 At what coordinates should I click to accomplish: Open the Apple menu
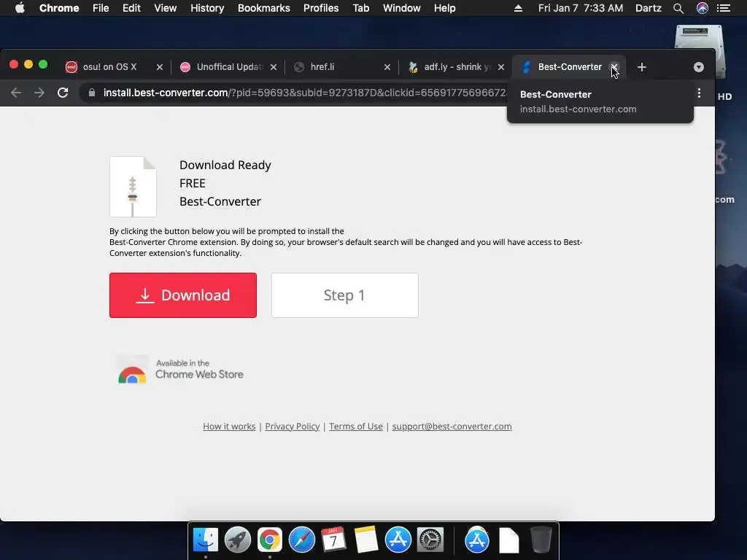click(x=20, y=8)
